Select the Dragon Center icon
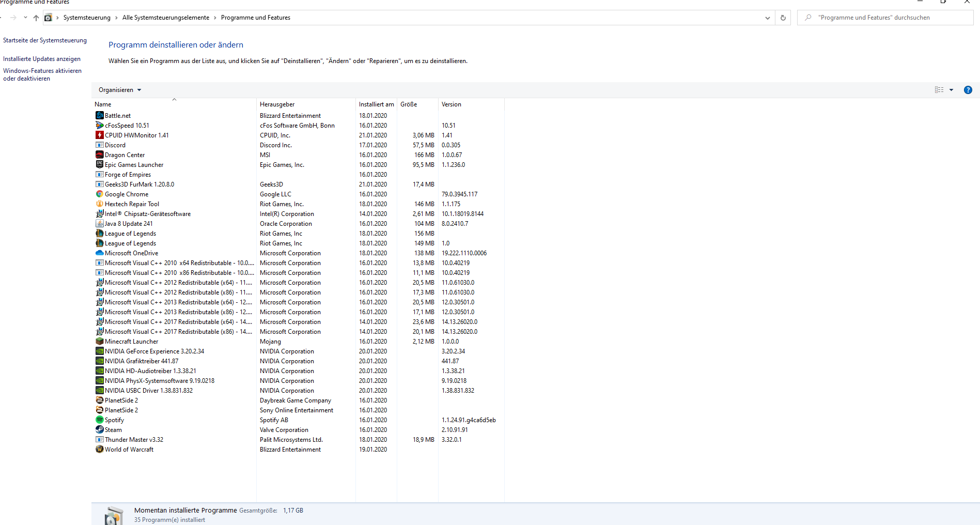Image resolution: width=980 pixels, height=525 pixels. tap(100, 155)
